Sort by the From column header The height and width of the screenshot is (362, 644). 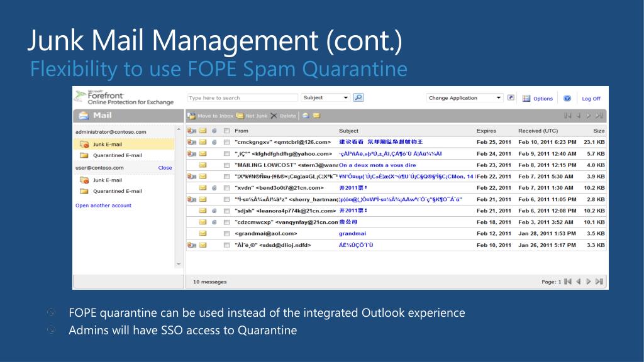pos(241,131)
